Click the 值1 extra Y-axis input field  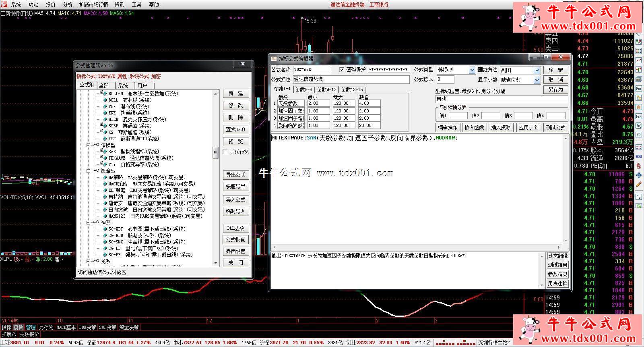tap(458, 116)
